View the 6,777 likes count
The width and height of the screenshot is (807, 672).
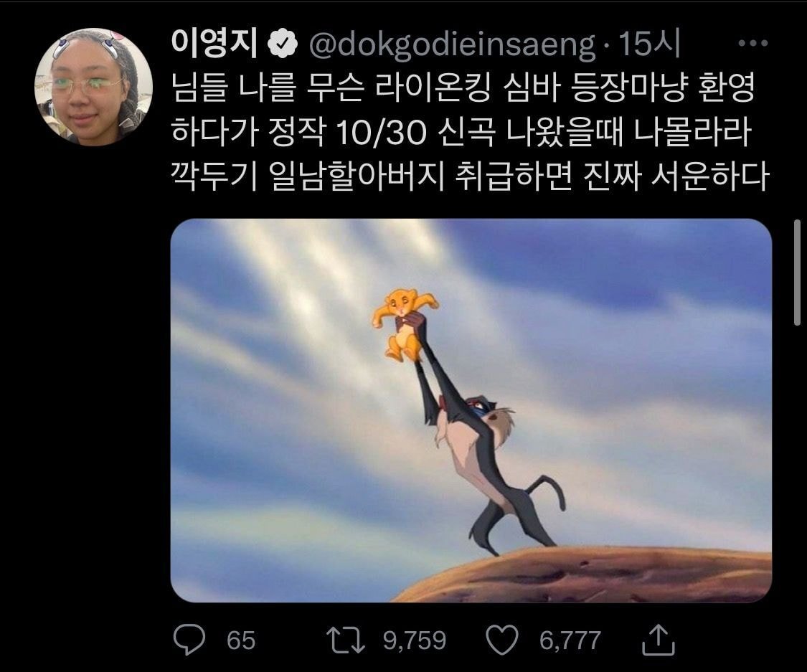570,640
